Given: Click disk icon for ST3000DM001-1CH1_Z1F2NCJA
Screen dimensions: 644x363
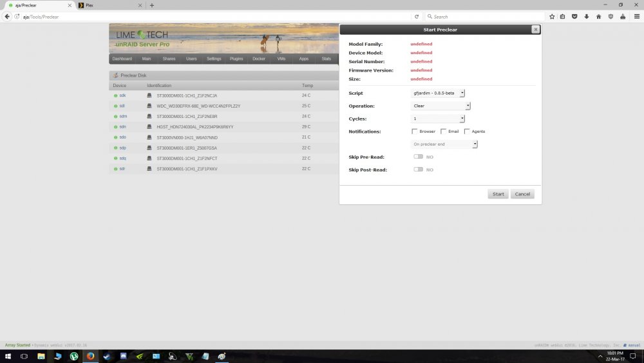Looking at the screenshot, I should click(x=149, y=95).
